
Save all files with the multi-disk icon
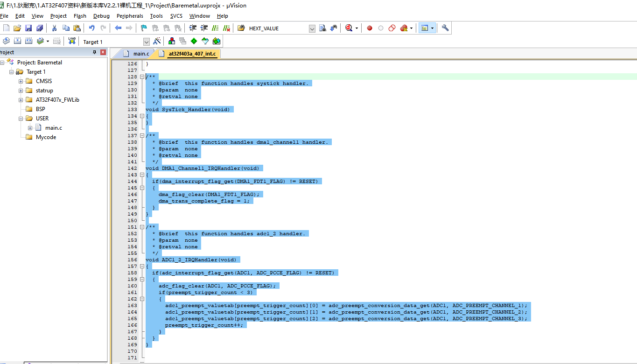coord(40,28)
